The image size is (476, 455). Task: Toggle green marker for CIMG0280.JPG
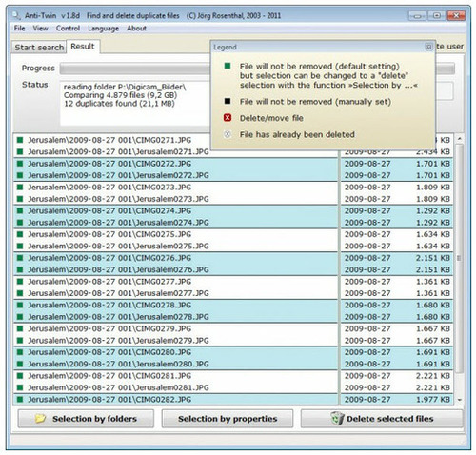[20, 352]
